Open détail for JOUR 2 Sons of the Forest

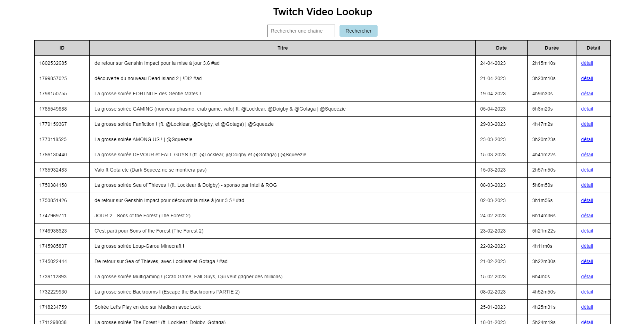click(587, 216)
